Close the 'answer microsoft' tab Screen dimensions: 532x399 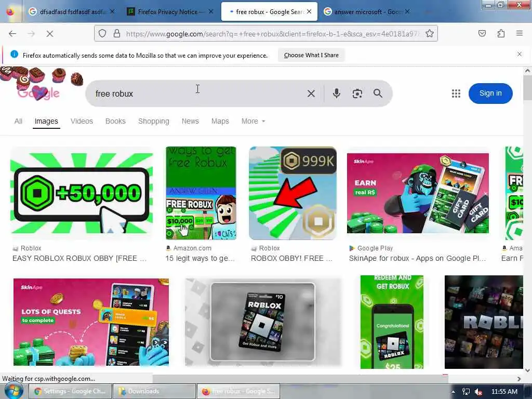click(407, 11)
